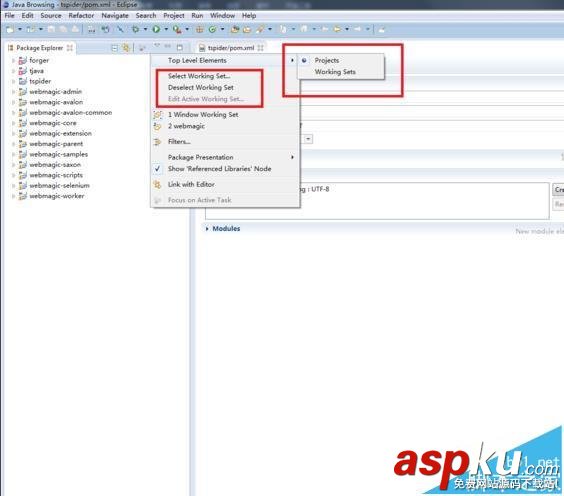Image resolution: width=564 pixels, height=496 pixels.
Task: Expand the webmagic-admin project tree node
Action: pos(14,92)
